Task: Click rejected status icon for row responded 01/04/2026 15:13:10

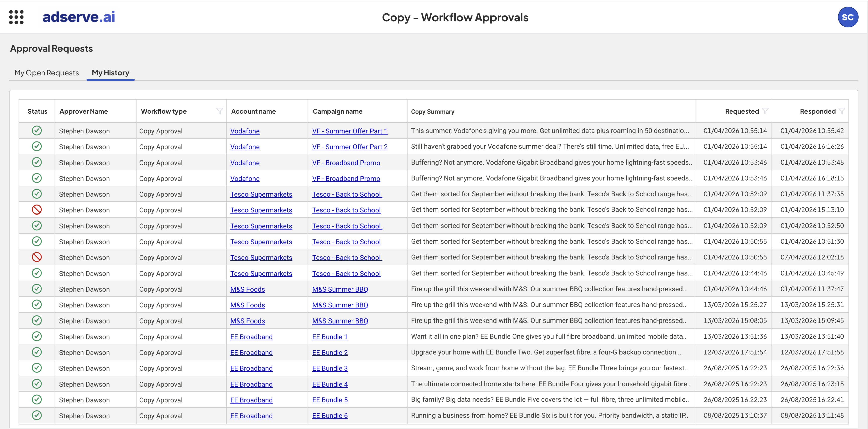Action: (x=37, y=210)
